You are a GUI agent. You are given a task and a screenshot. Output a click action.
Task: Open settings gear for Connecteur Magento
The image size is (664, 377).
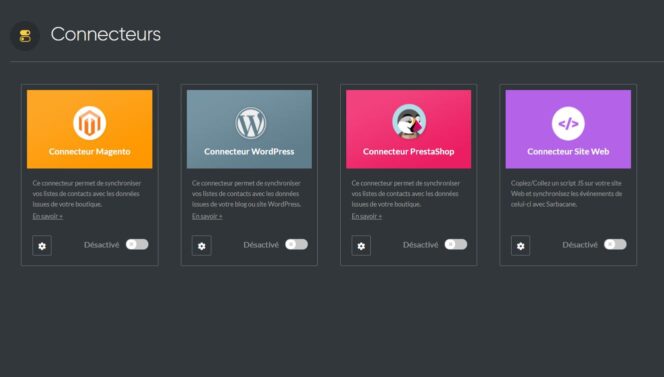42,246
